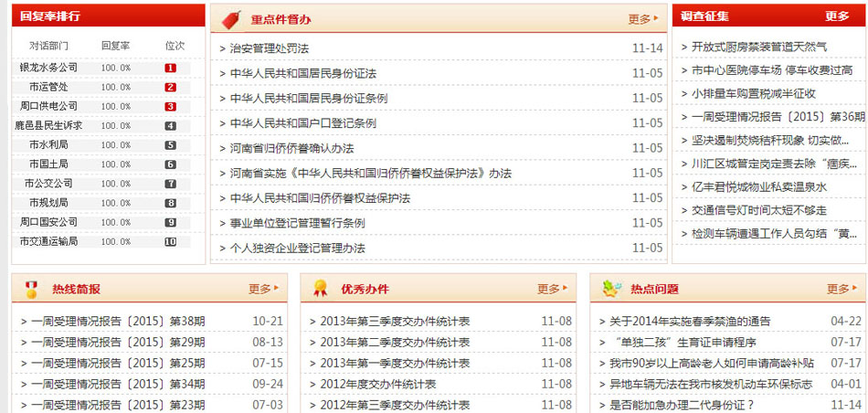Click the red tag icon beside 重点件督办
868x413 pixels.
(x=231, y=19)
